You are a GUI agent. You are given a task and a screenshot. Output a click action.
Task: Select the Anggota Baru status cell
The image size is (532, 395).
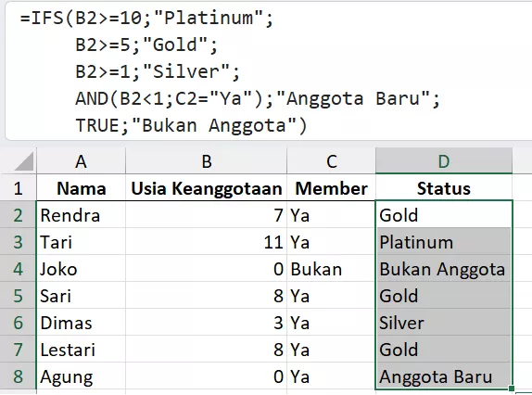click(444, 376)
